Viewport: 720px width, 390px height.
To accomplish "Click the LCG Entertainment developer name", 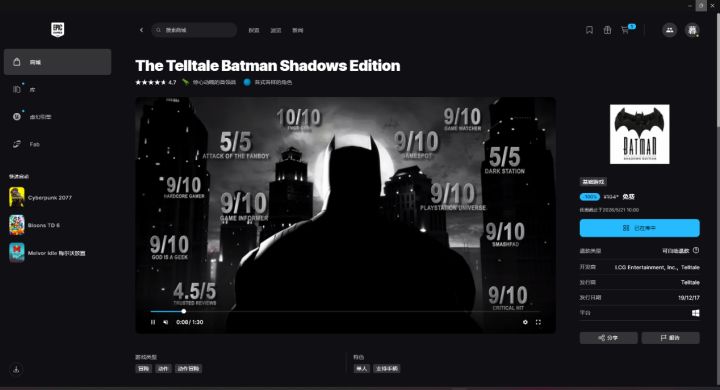I will [x=646, y=267].
